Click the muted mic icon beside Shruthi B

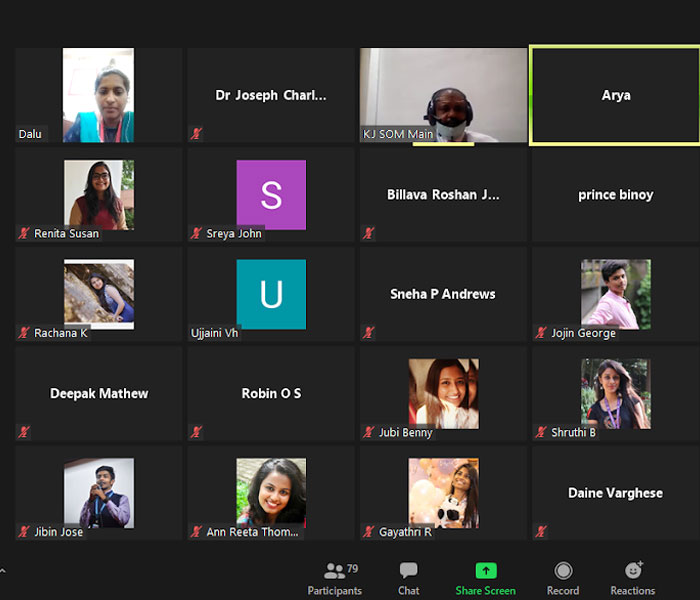pos(541,432)
